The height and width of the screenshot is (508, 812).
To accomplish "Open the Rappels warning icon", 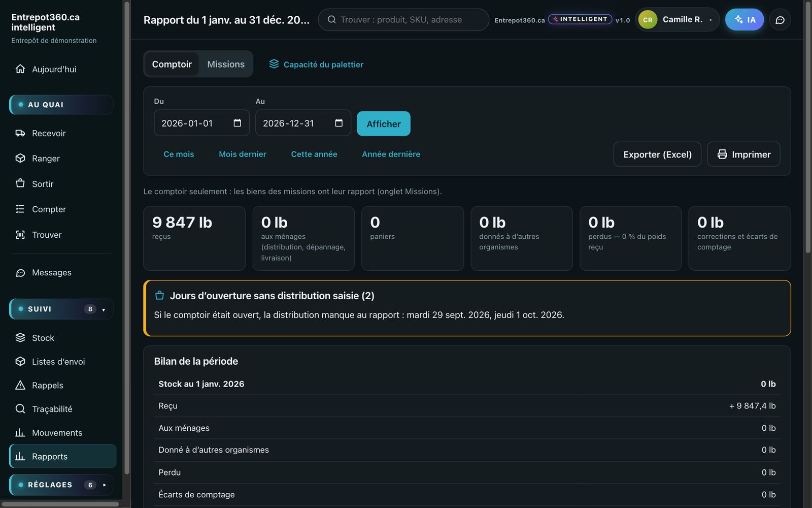I will click(20, 385).
